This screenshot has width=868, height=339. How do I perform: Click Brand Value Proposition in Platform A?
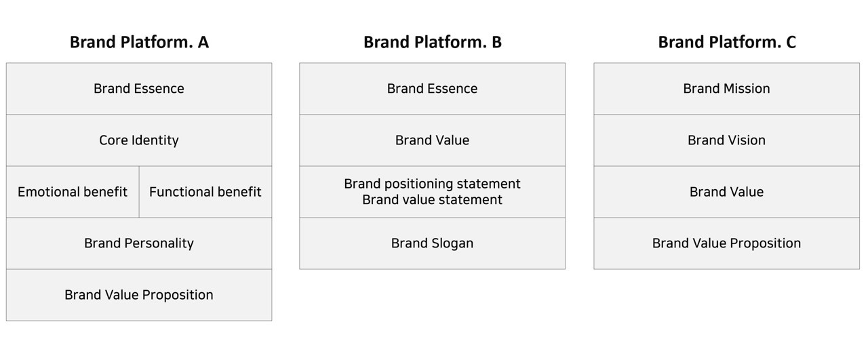pyautogui.click(x=139, y=295)
